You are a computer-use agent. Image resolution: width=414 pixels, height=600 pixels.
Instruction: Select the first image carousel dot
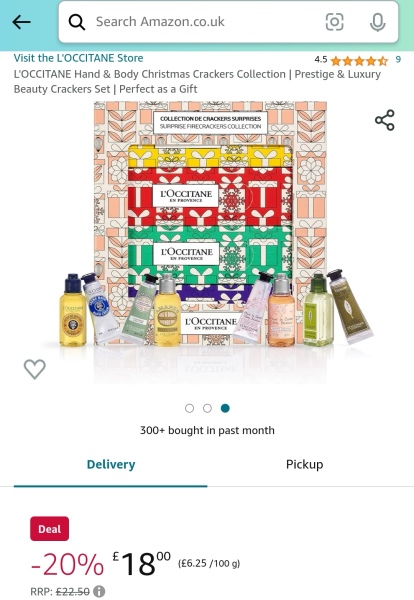pyautogui.click(x=189, y=408)
